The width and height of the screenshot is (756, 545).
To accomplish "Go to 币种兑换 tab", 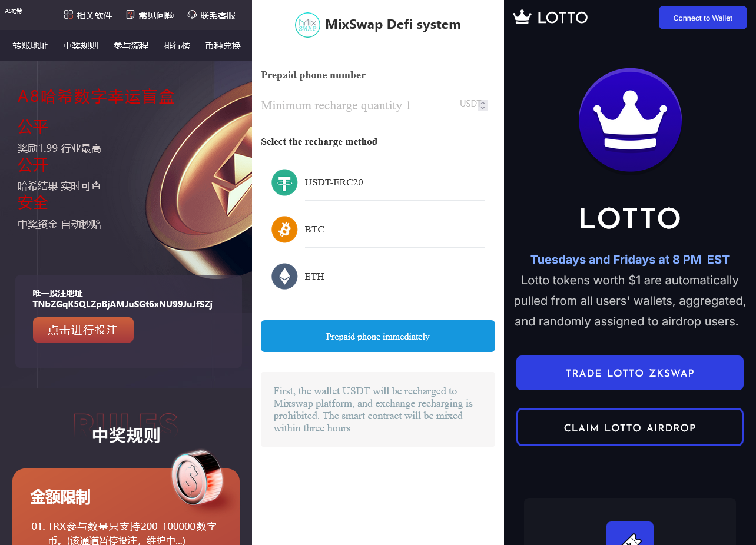I will tap(223, 45).
